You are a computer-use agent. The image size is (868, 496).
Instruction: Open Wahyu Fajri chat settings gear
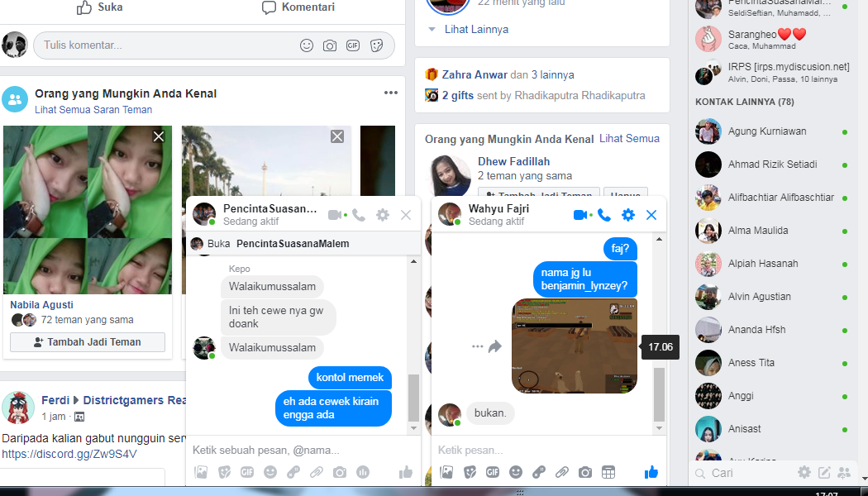coord(627,215)
